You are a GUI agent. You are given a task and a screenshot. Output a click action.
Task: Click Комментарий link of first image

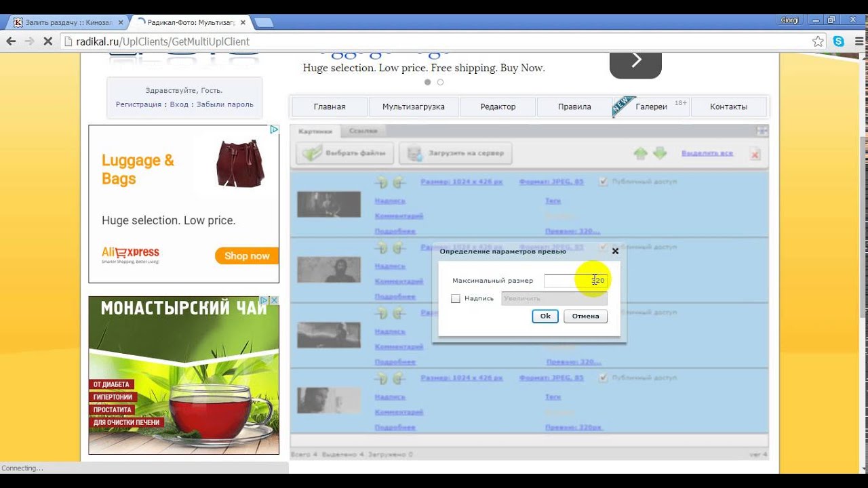(399, 216)
